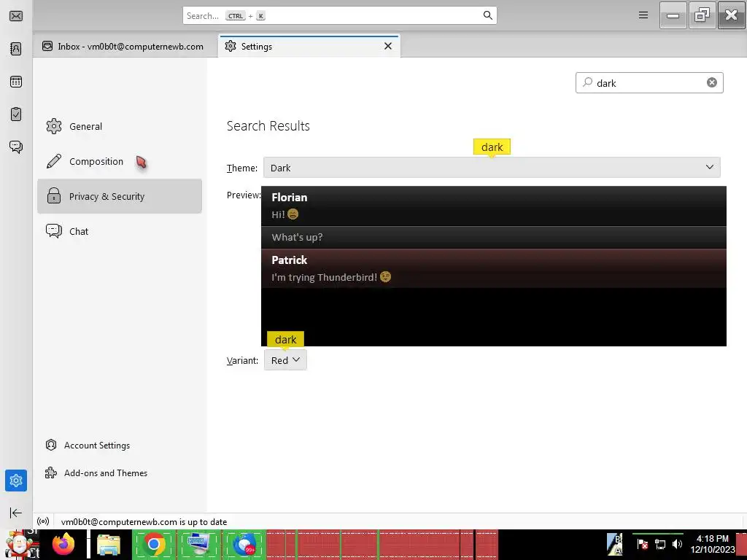Image resolution: width=747 pixels, height=560 pixels.
Task: Clear the settings search text
Action: pos(712,83)
